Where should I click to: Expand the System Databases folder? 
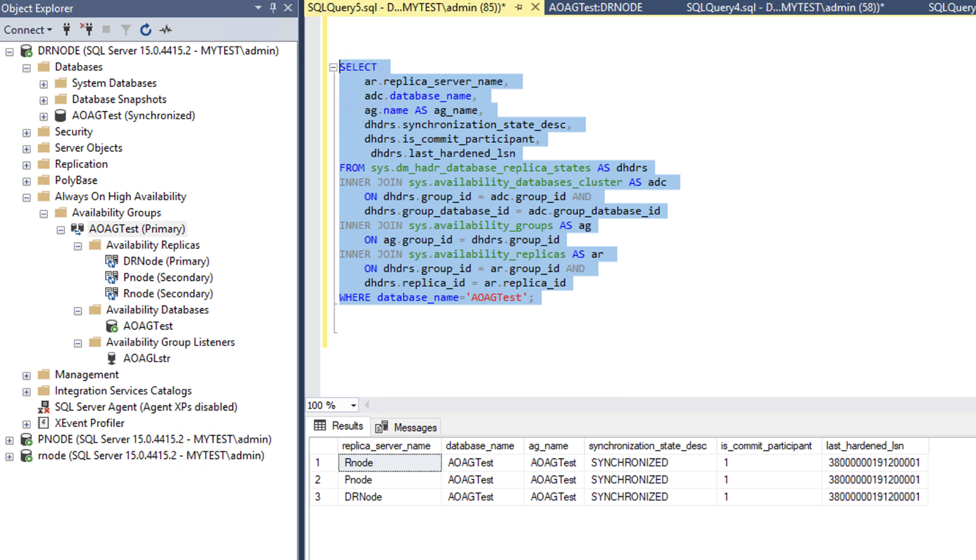[x=43, y=84]
